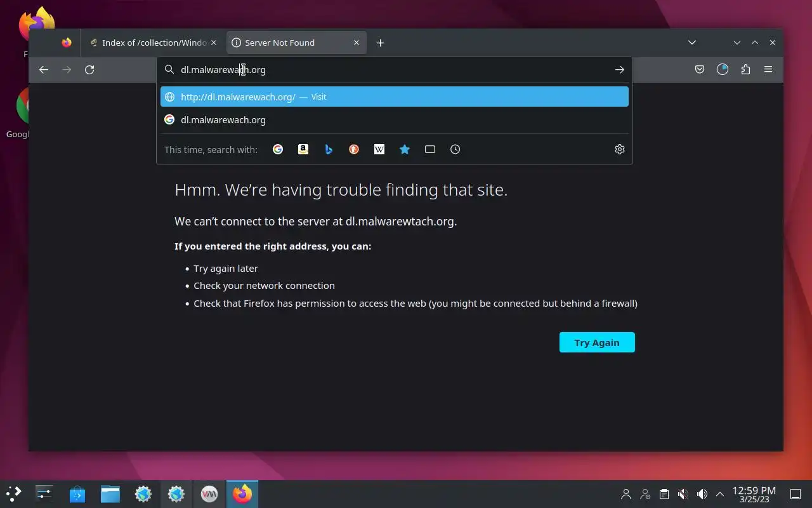
Task: Open search settings gear in URL dropdown
Action: click(620, 149)
